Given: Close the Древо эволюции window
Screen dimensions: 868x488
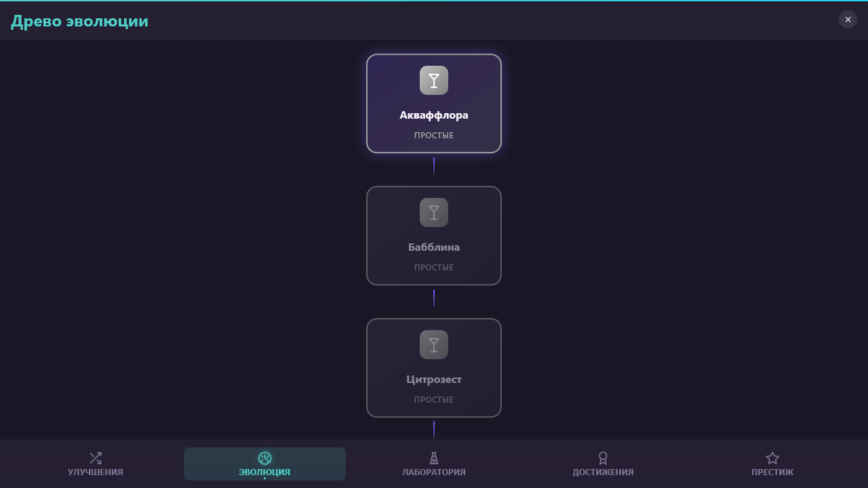Looking at the screenshot, I should pos(848,20).
